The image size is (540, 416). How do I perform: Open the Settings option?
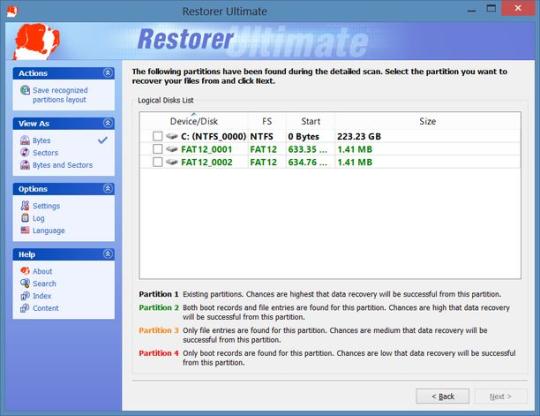coord(46,206)
